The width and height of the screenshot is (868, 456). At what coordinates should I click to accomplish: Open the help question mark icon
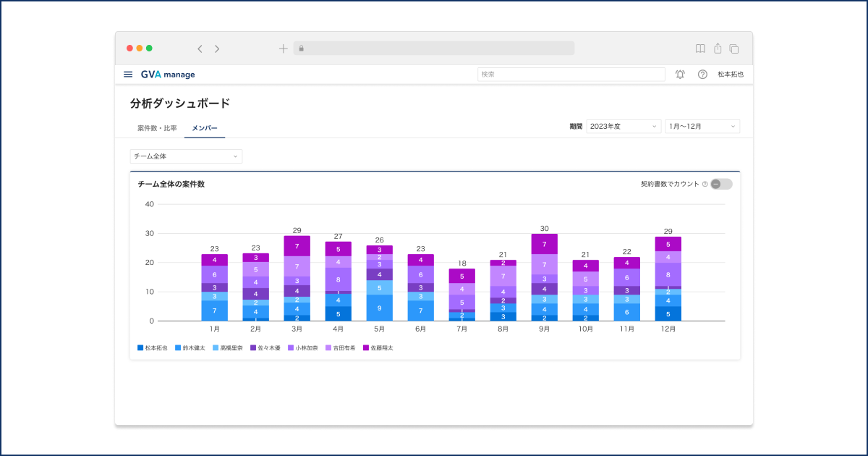coord(702,75)
